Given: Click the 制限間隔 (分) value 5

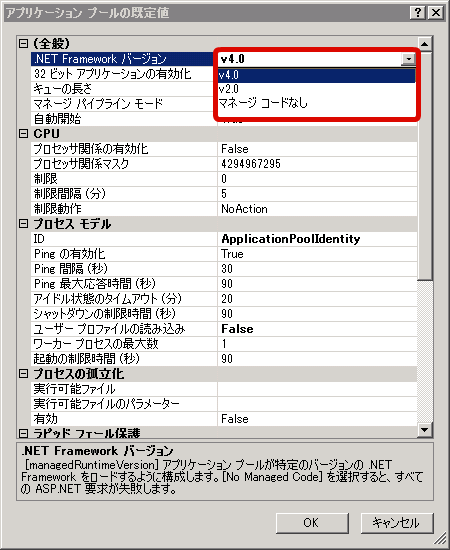Looking at the screenshot, I should [224, 194].
